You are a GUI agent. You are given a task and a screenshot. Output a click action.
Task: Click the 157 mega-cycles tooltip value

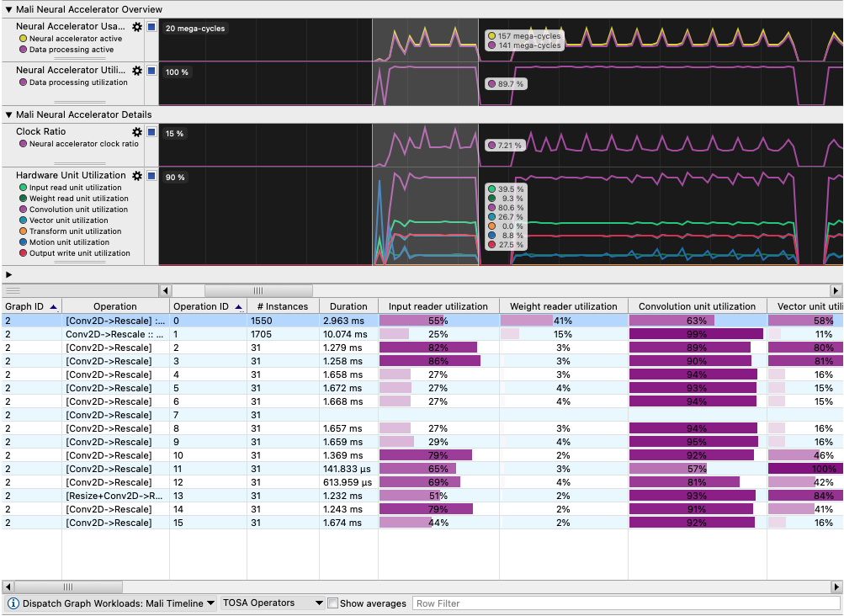[x=529, y=36]
